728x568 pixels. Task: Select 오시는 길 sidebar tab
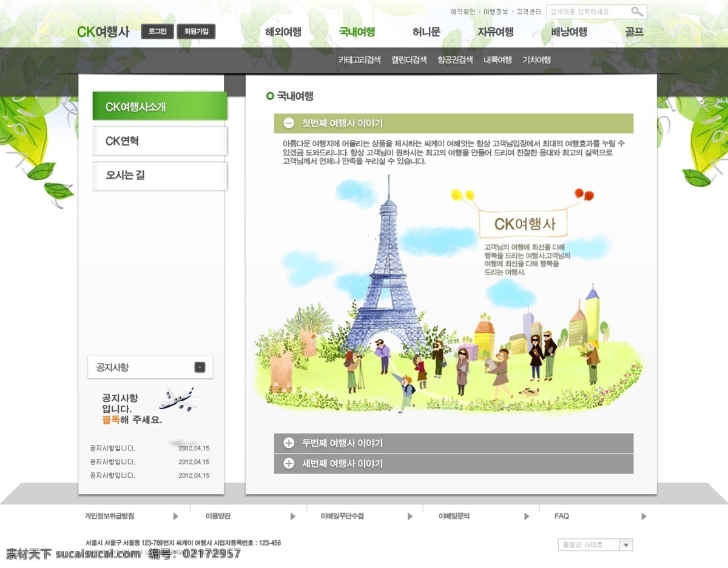[x=160, y=176]
